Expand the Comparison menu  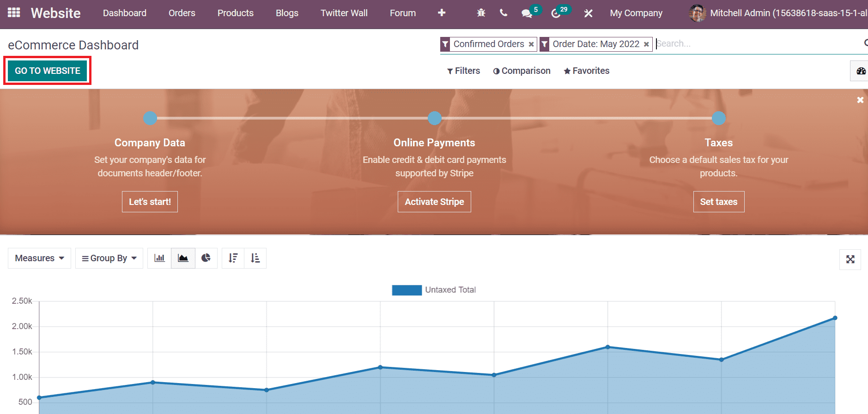(x=522, y=71)
